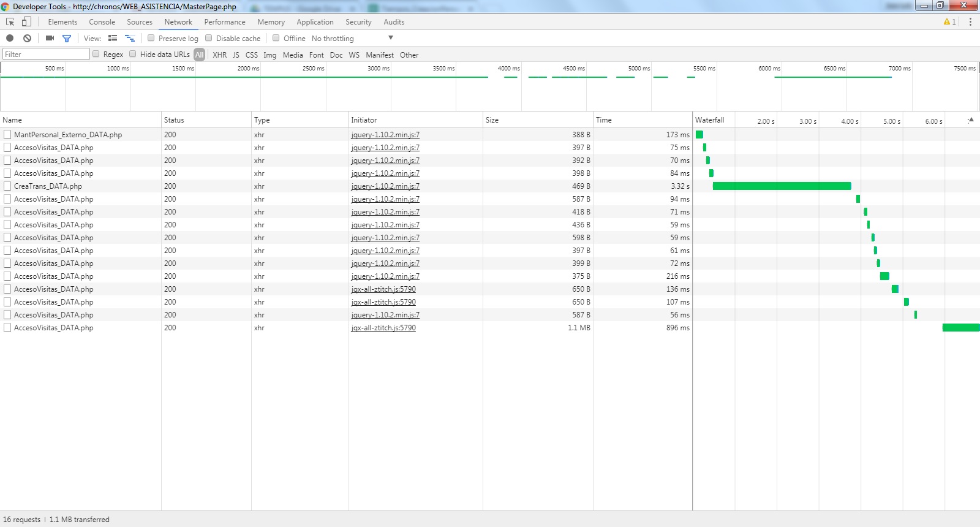Screen dimensions: 980x527
Task: Toggle the filter funnel icon
Action: (x=67, y=38)
